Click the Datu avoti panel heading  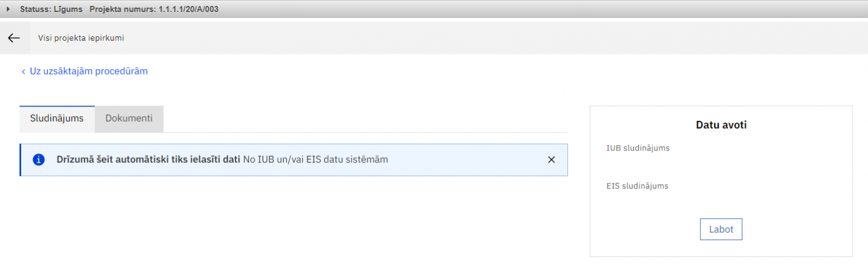click(721, 125)
